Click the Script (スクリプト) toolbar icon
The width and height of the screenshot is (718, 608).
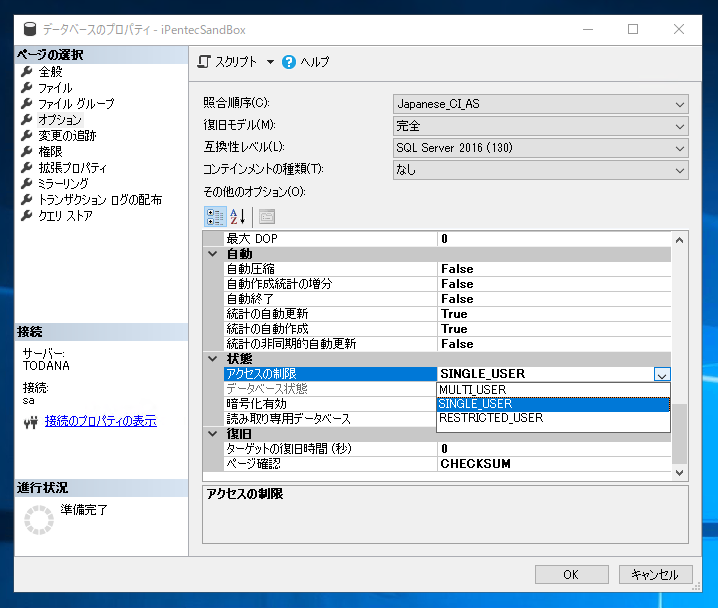click(x=204, y=61)
